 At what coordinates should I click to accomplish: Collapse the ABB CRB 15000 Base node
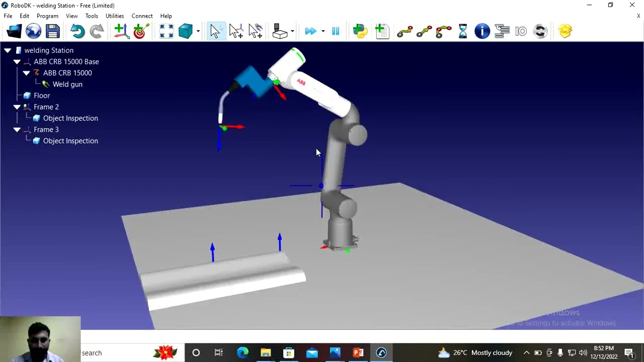click(x=17, y=62)
